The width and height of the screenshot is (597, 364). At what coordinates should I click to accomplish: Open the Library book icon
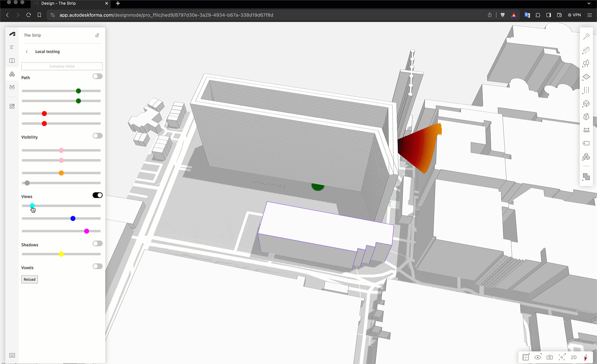pos(12,61)
